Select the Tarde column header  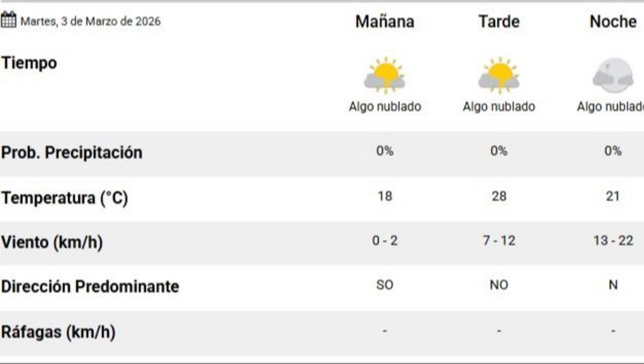pos(499,22)
